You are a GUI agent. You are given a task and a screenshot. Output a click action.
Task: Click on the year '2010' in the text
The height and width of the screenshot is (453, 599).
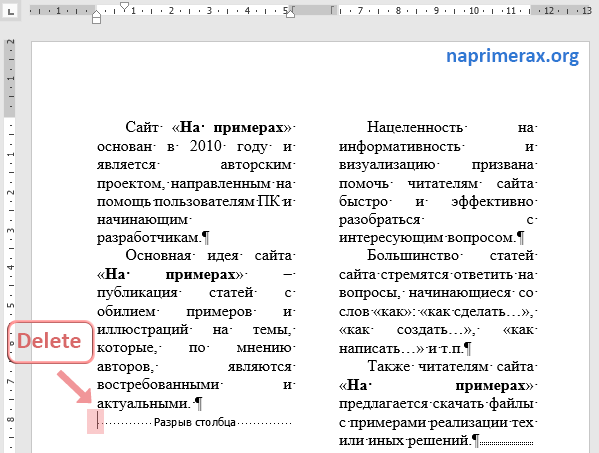point(206,146)
